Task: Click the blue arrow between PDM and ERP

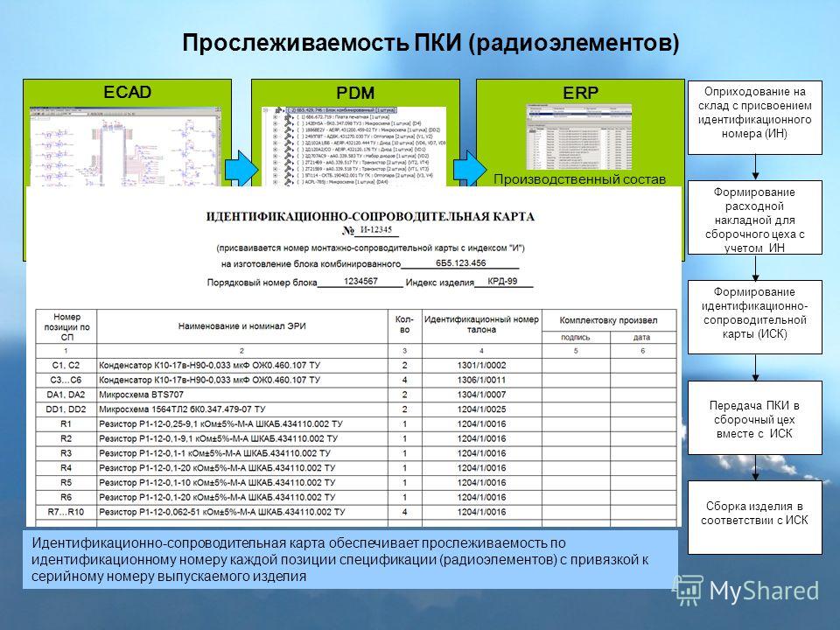Action: click(x=469, y=169)
